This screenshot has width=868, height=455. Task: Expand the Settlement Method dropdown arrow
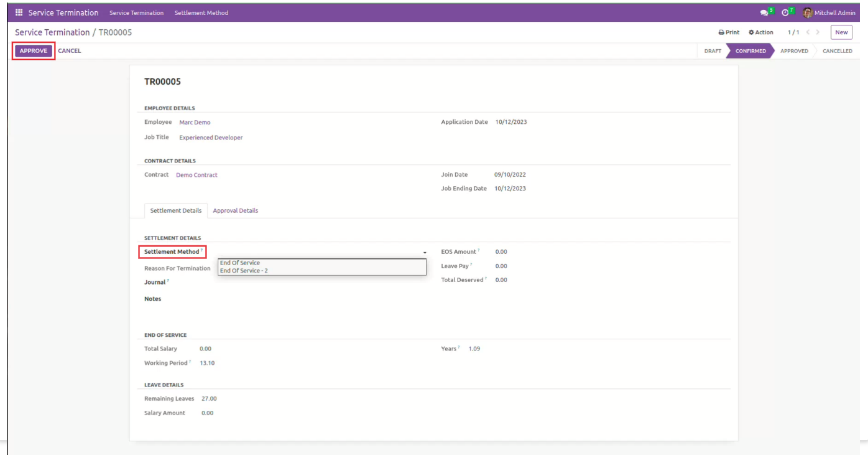[425, 252]
